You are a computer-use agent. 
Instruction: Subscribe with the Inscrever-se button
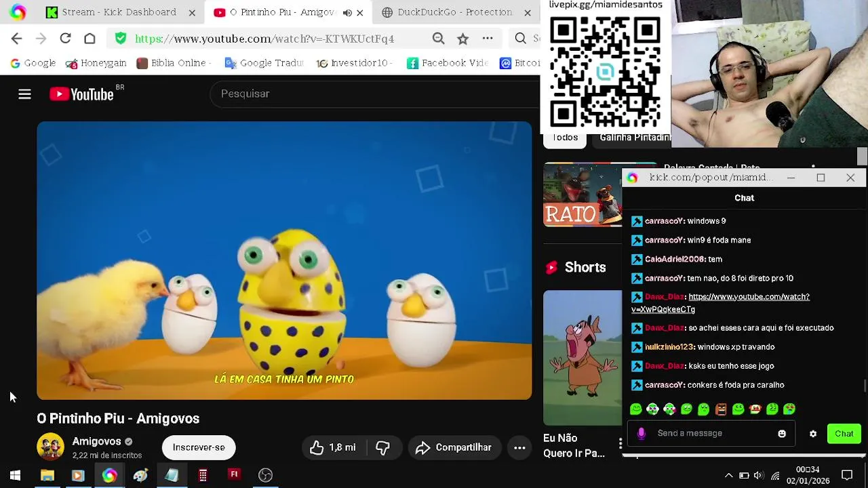199,447
